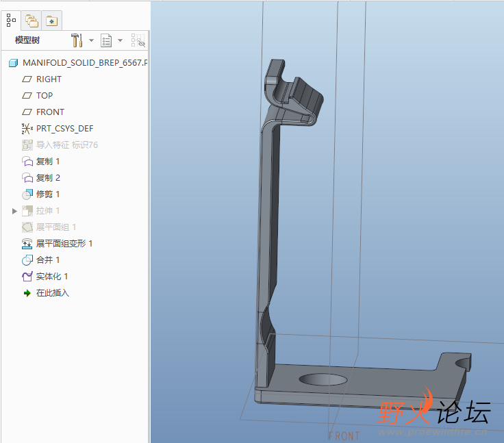Click the 复制 2 copy icon
This screenshot has width=504, height=443.
click(27, 178)
